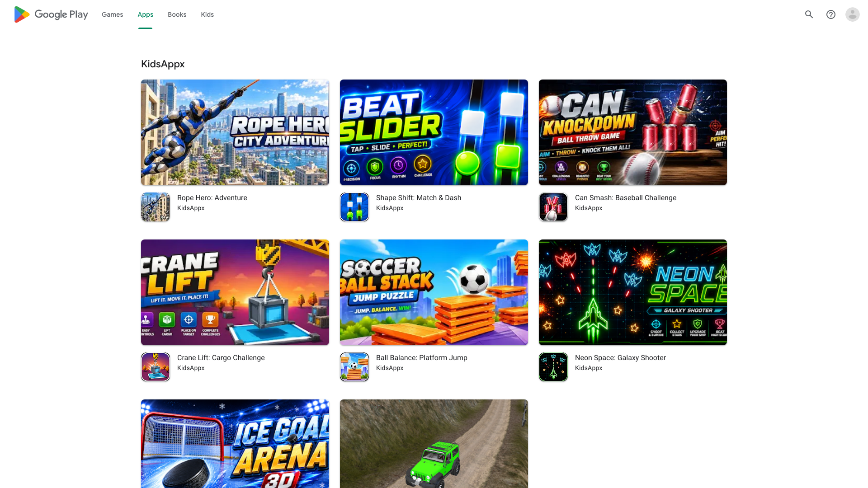
Task: Click KidsAppx under Ball Balance: Platform Jump
Action: pos(390,368)
